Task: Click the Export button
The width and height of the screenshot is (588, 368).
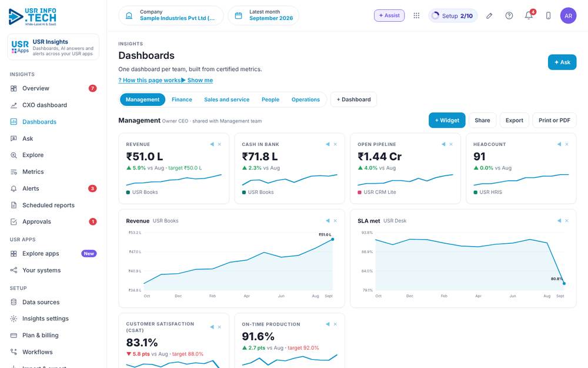Action: (514, 120)
